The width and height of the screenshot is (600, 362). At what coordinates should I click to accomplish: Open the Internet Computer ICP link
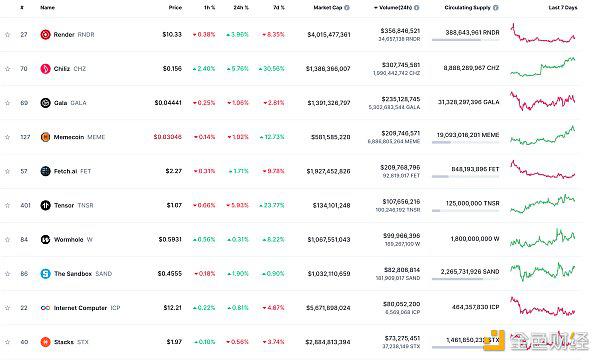click(80, 308)
